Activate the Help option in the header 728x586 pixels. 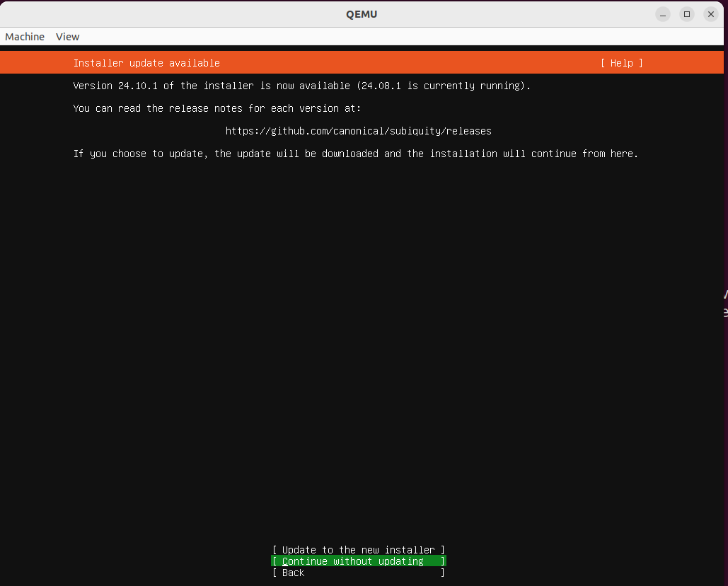tap(620, 62)
